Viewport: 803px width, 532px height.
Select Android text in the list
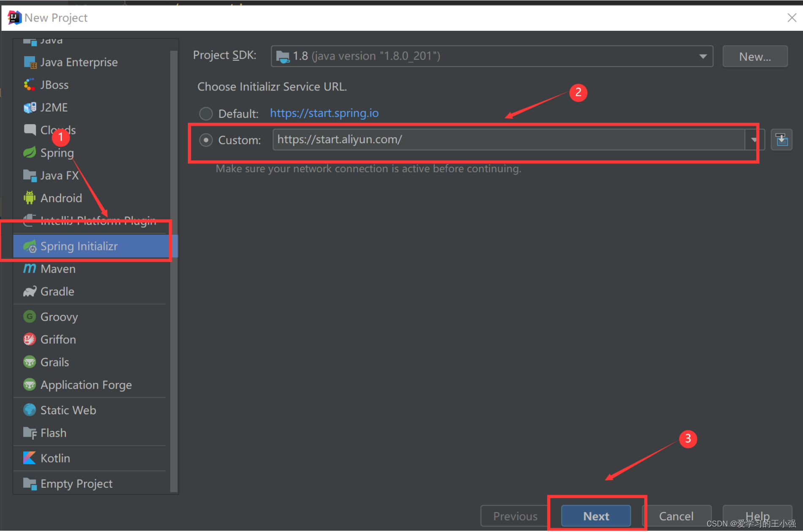click(61, 198)
